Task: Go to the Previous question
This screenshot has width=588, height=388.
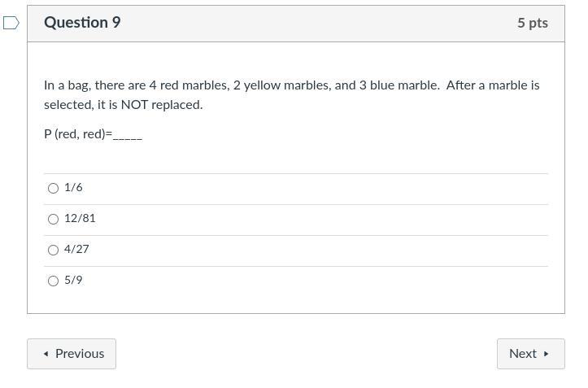Action: pos(72,354)
